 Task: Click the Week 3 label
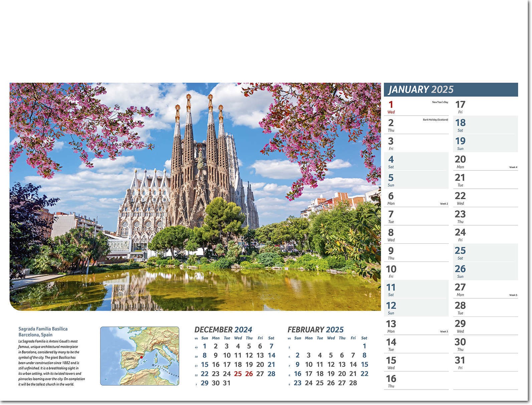pos(444,331)
